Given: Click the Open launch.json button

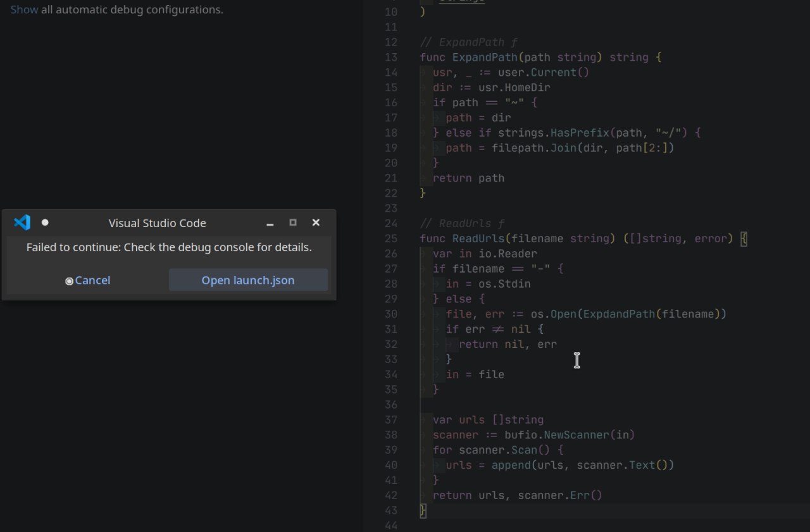Looking at the screenshot, I should click(x=248, y=280).
